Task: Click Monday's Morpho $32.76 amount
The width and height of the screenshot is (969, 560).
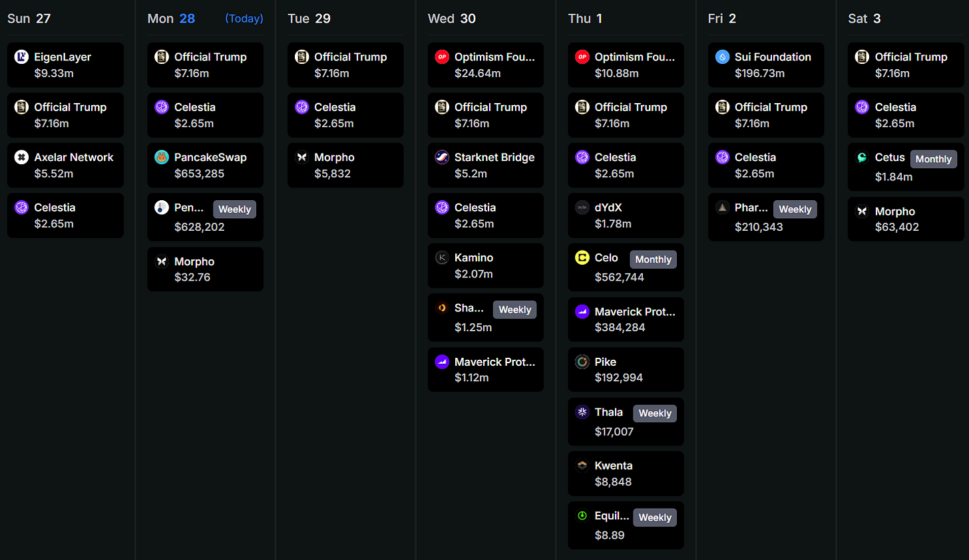Action: (x=192, y=277)
